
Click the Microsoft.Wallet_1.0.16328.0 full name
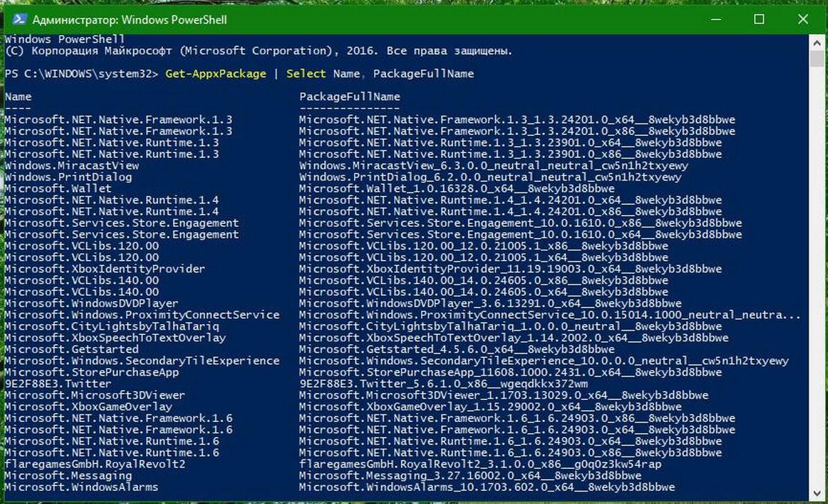click(457, 188)
